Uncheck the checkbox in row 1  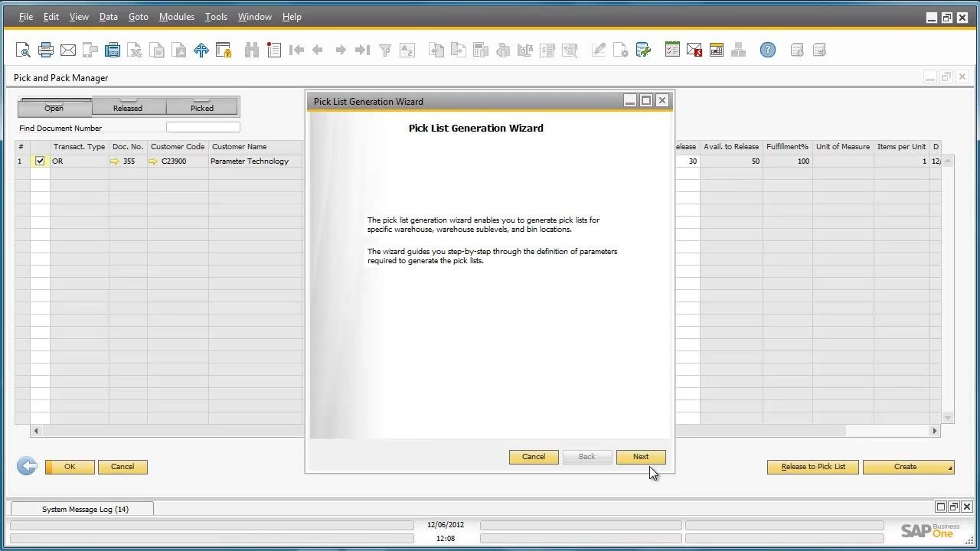point(40,161)
